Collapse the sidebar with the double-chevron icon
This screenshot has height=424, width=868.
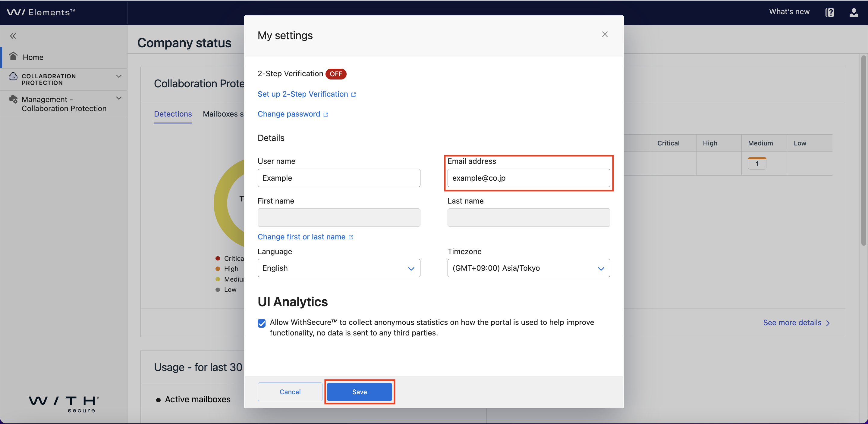pyautogui.click(x=13, y=36)
